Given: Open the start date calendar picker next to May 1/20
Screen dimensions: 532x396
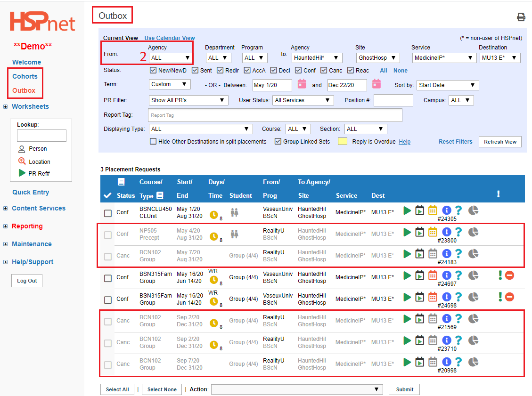Looking at the screenshot, I should click(x=302, y=84).
